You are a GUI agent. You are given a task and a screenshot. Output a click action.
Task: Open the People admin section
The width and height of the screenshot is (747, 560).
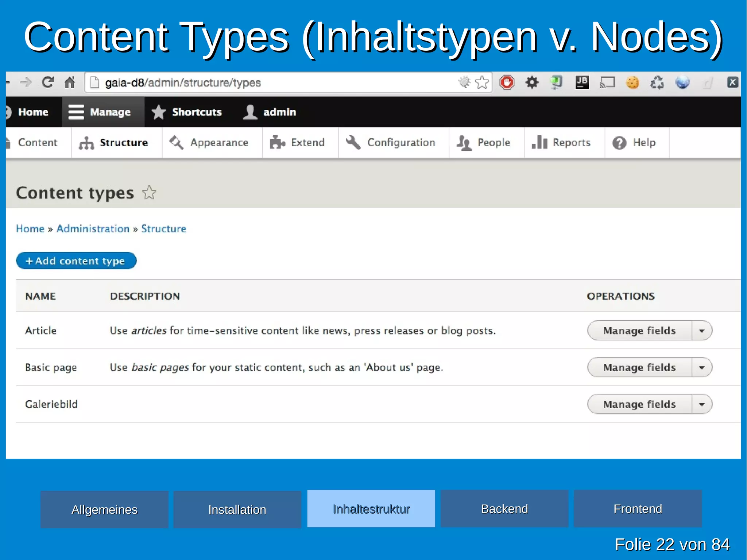click(x=487, y=143)
